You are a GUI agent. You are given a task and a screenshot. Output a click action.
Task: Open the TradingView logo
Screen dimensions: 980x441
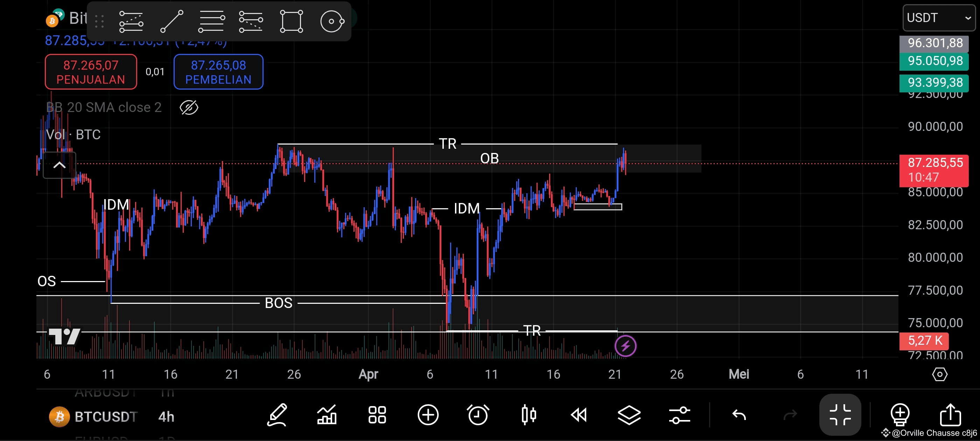65,336
